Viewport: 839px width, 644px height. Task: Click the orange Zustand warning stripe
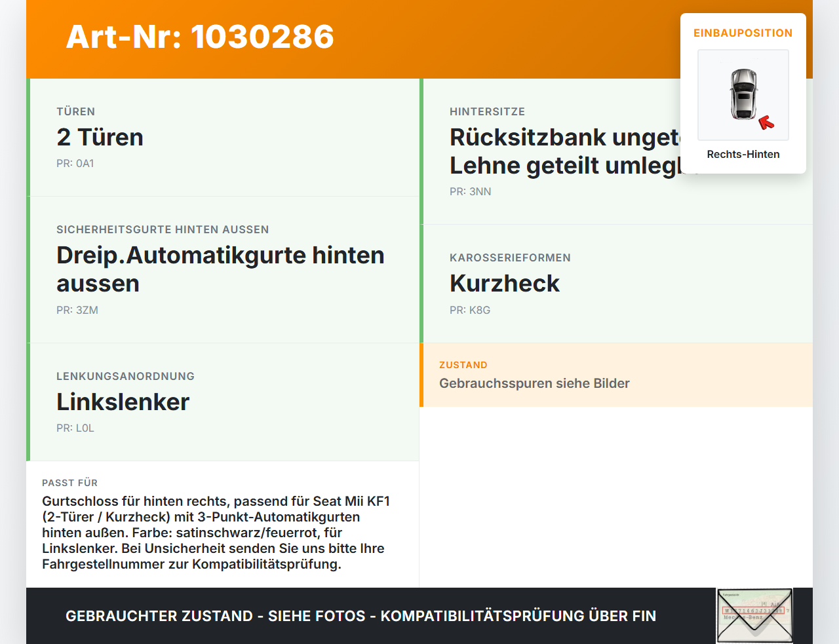(425, 375)
